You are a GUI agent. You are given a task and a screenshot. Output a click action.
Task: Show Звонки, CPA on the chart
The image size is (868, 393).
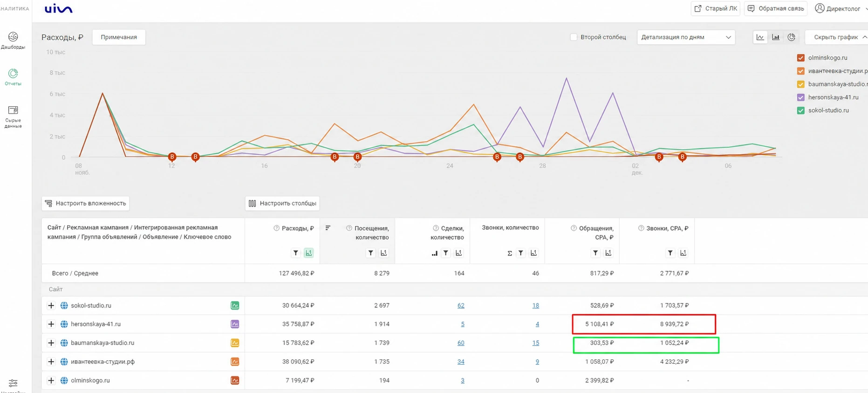click(683, 253)
